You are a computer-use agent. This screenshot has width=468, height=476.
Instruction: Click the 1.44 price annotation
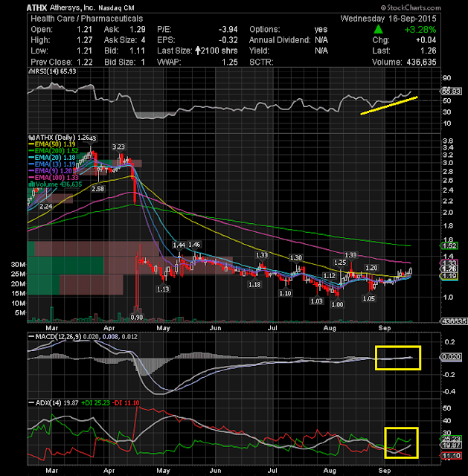tap(179, 245)
